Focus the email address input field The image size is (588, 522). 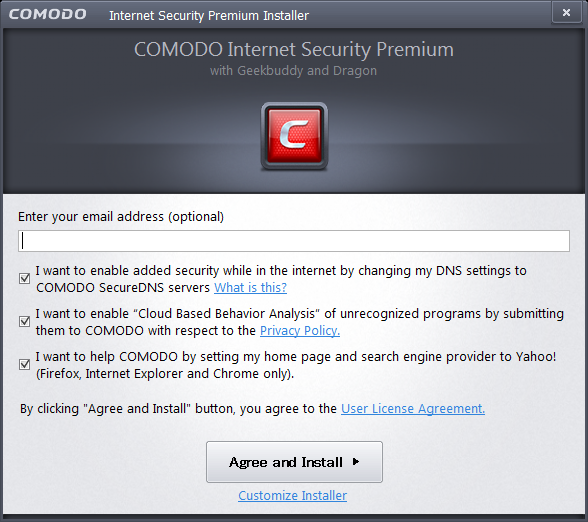(294, 241)
